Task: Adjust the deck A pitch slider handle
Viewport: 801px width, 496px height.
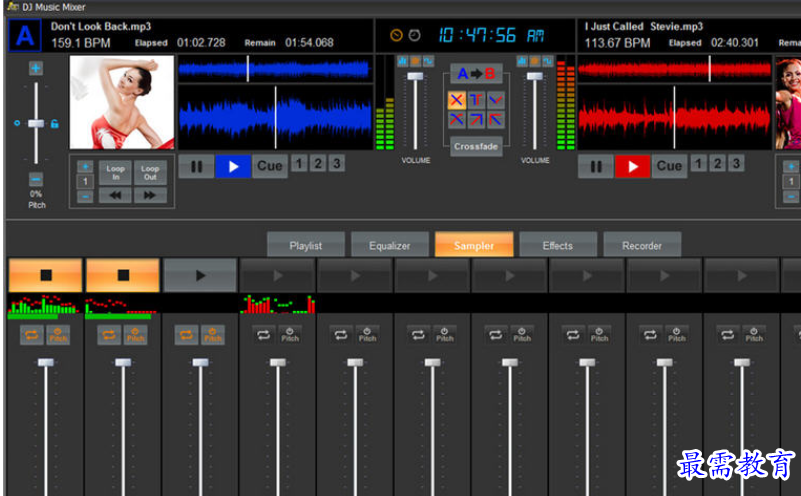Action: (x=36, y=124)
